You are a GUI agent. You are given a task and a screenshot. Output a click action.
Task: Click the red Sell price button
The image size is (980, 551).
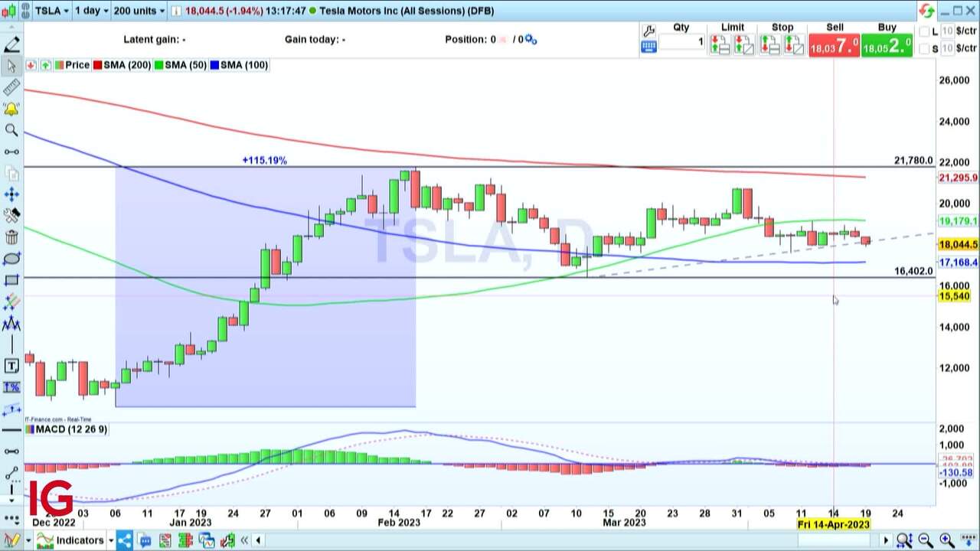[x=835, y=45]
